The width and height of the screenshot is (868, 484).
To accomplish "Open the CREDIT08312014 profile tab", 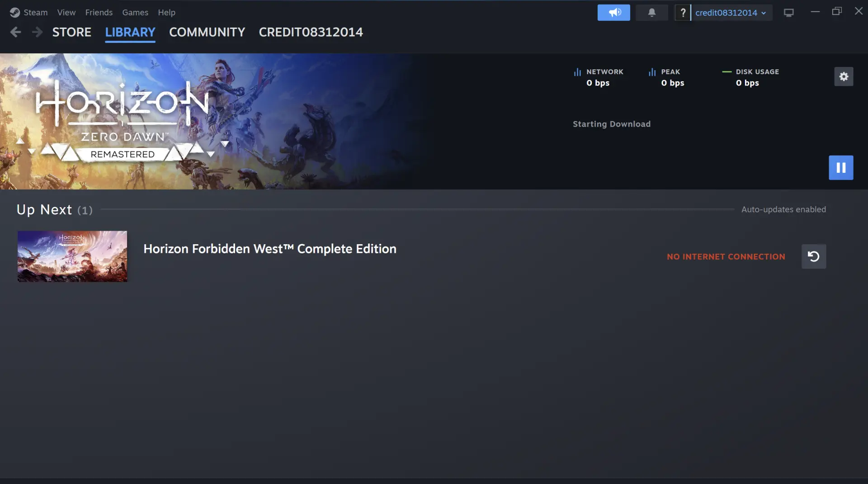I will (x=311, y=32).
